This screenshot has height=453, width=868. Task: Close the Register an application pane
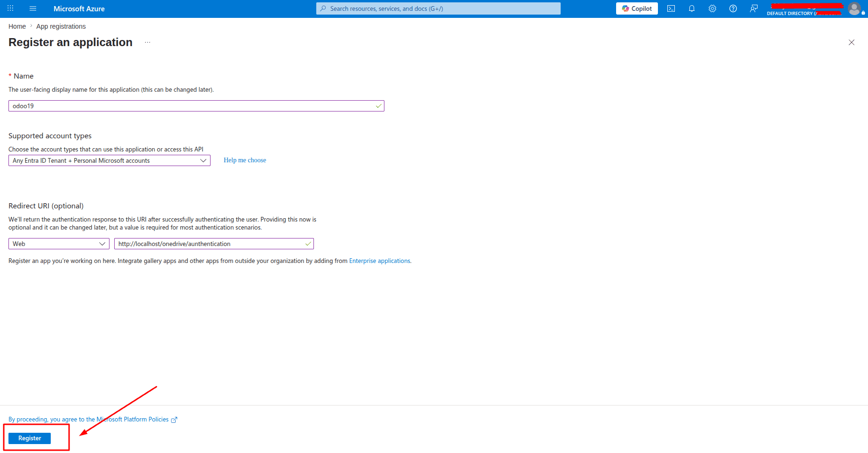[852, 42]
